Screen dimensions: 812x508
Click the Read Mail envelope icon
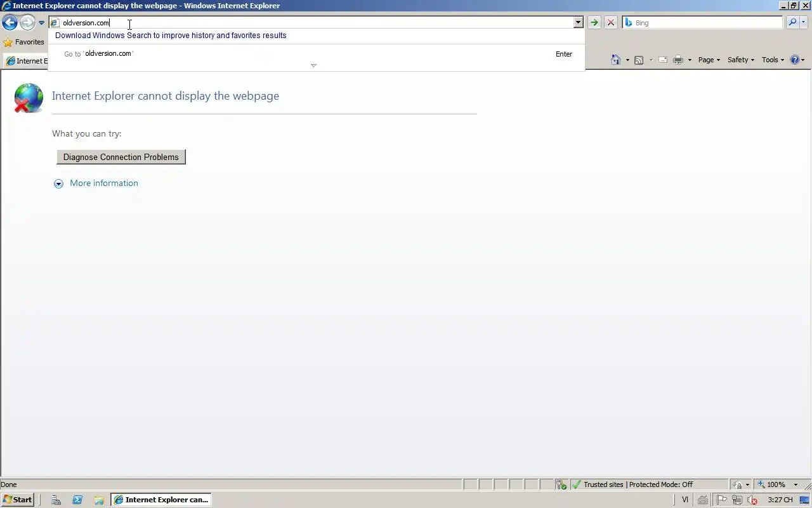pyautogui.click(x=663, y=60)
